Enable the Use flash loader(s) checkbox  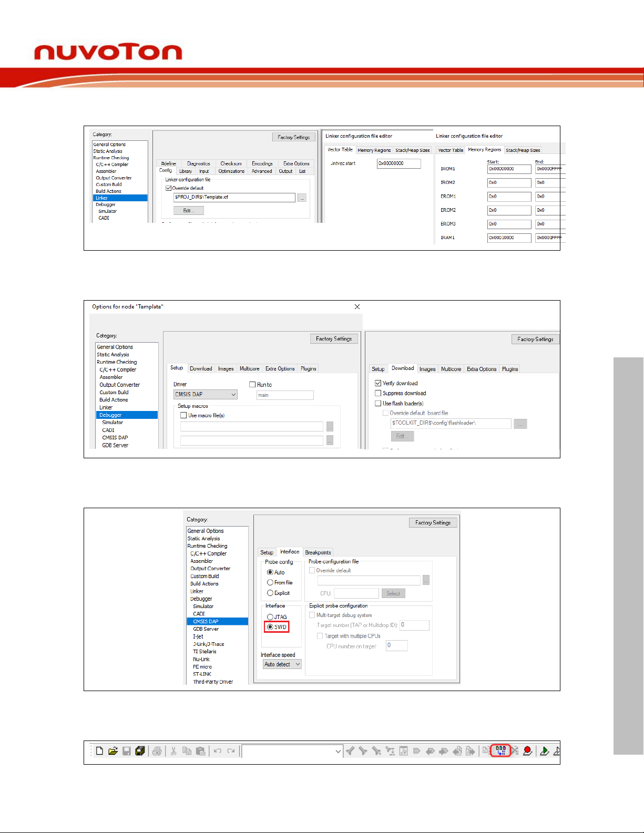tap(378, 404)
